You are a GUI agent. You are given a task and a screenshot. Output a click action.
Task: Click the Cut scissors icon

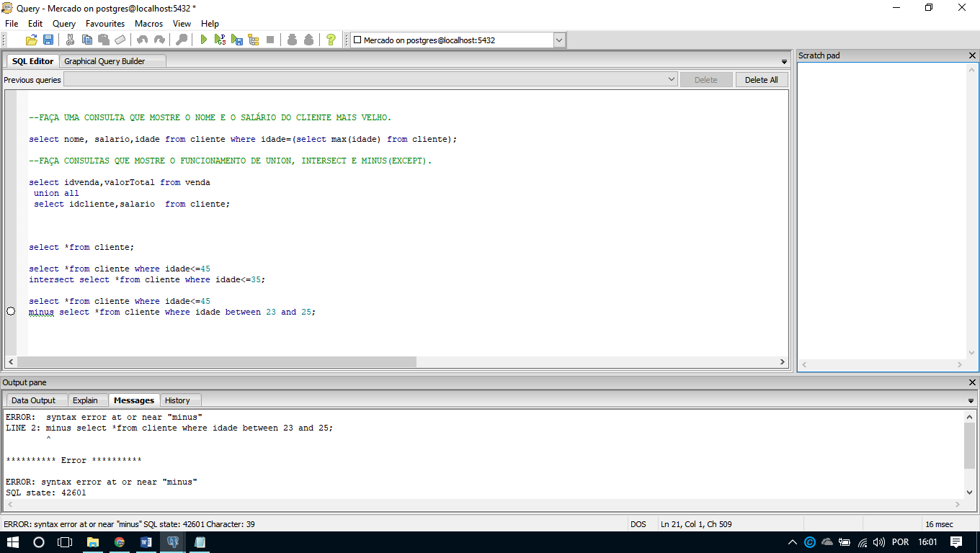(x=70, y=40)
